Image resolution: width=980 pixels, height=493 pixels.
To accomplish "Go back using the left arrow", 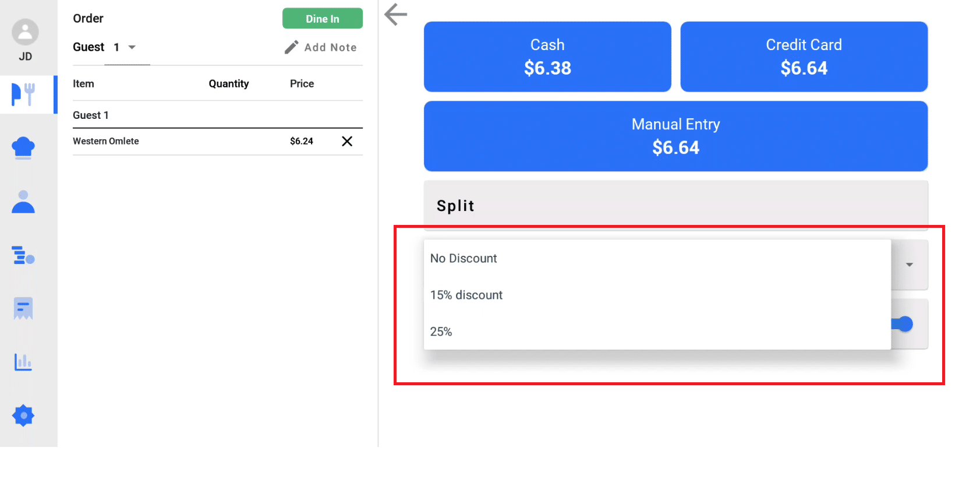I will click(x=396, y=15).
